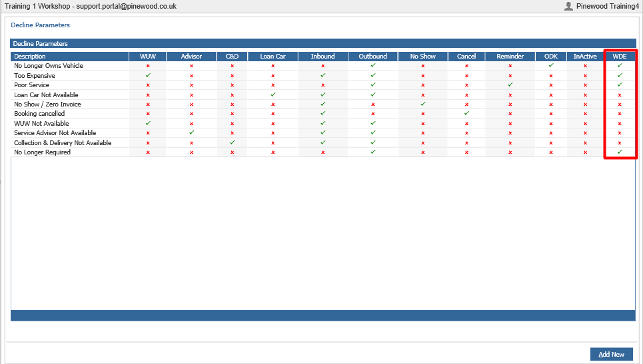643x364 pixels.
Task: Click Inbound tick for WUW Not Available
Action: [x=322, y=123]
